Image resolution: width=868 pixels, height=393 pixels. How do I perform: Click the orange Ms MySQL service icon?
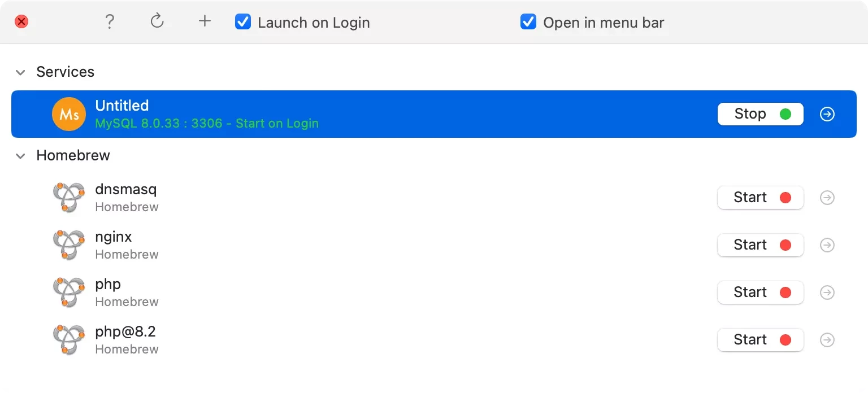(69, 114)
